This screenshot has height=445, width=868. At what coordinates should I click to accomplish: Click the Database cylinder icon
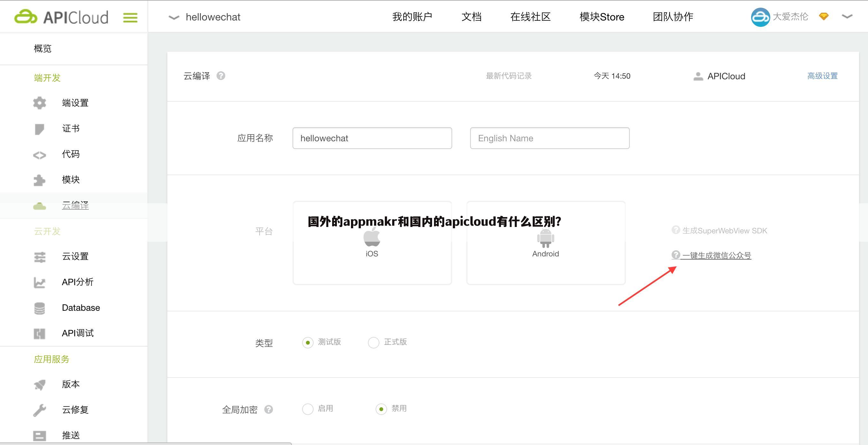pyautogui.click(x=39, y=308)
